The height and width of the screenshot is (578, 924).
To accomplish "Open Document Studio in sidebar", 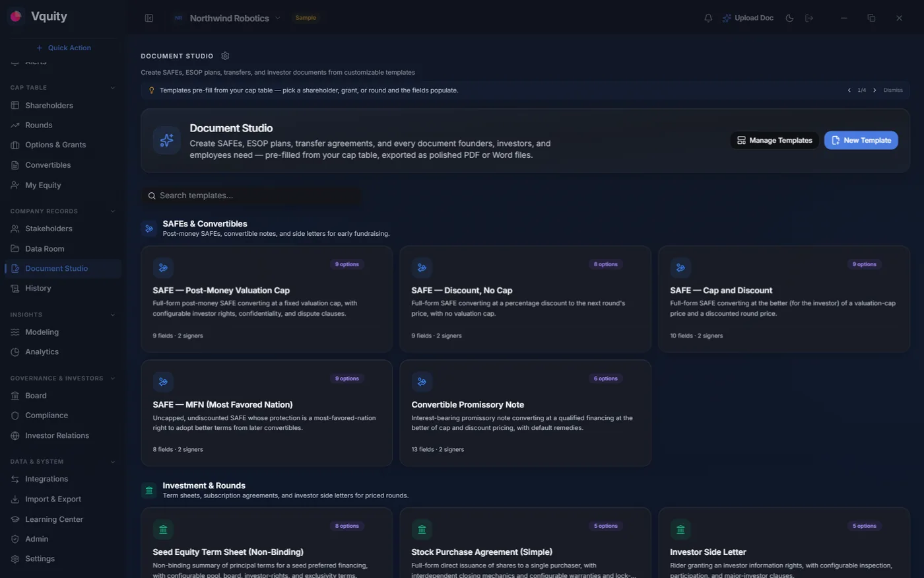I will [63, 268].
